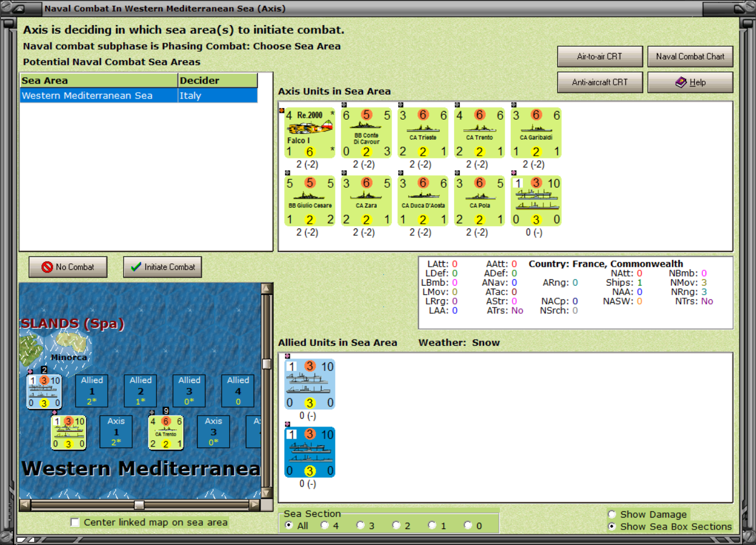
Task: Select the Axis convoy counter in units panel
Action: 536,201
